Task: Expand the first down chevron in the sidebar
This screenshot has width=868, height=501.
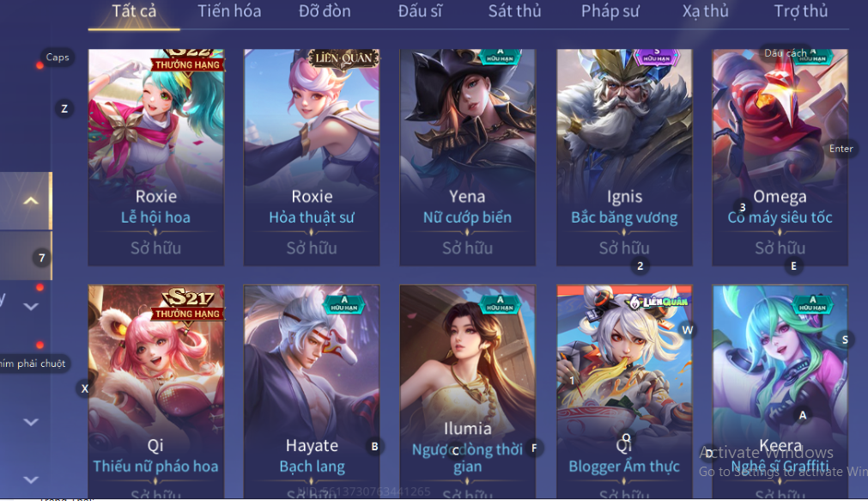Action: pyautogui.click(x=31, y=306)
